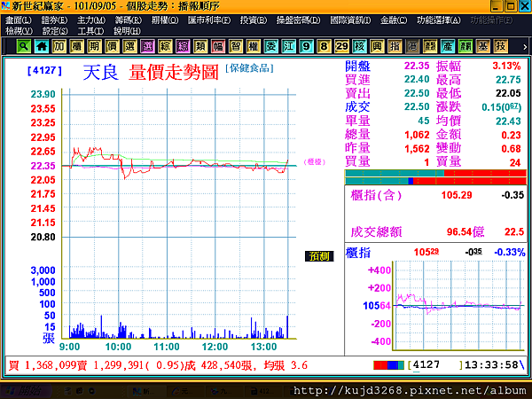Screen dimensions: 532x399
Task: Click the cyan 核 toolbar icon
Action: tap(359, 46)
